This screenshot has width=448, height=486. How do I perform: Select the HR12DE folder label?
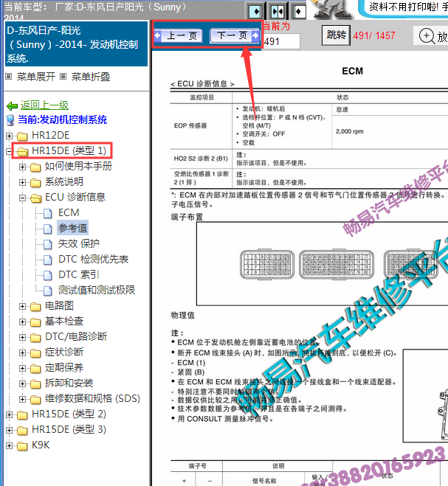[x=51, y=135]
